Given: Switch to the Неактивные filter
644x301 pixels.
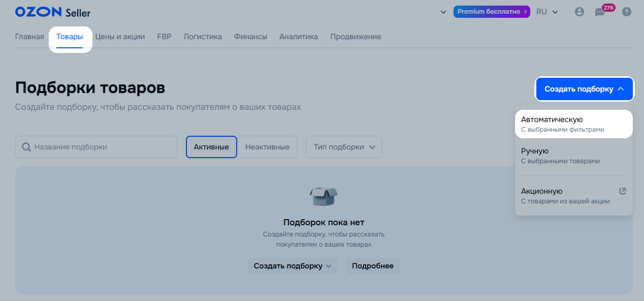Looking at the screenshot, I should [267, 147].
